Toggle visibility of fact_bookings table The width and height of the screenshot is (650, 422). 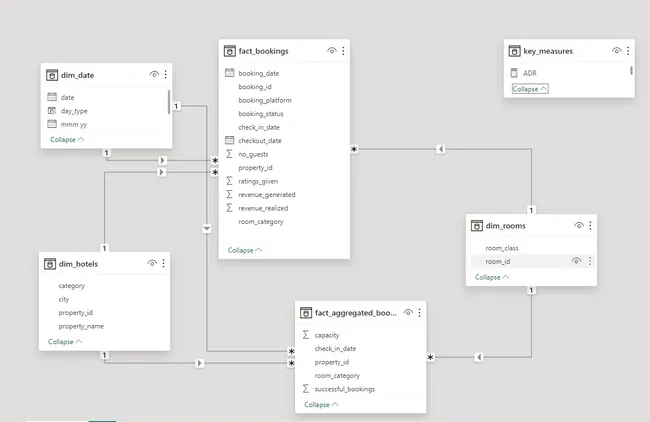click(332, 51)
